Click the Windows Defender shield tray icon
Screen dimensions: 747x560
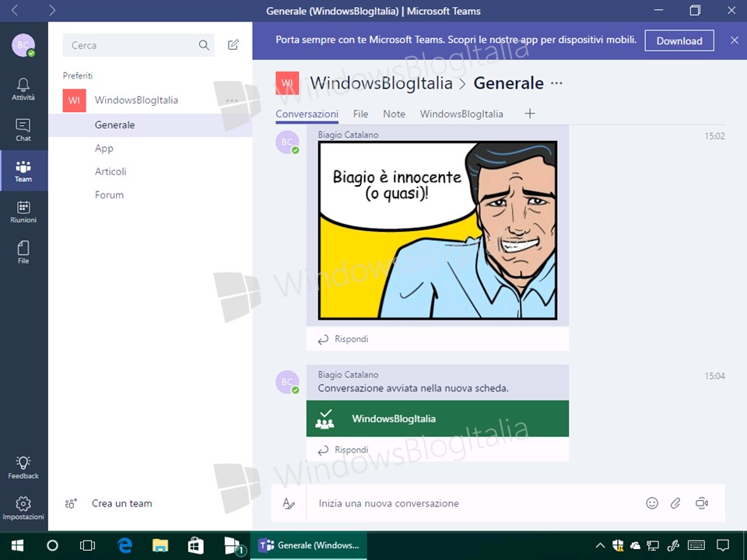pos(618,545)
